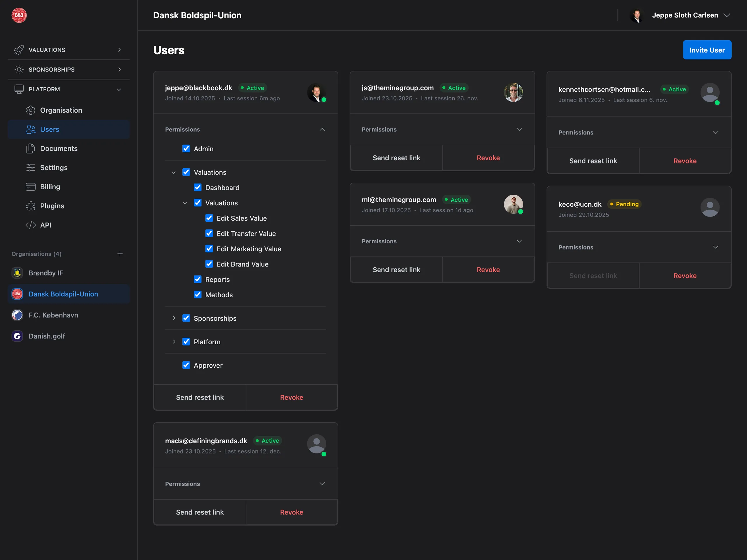Click the Dansk Boldspil-Union logo in organisations list
Screen dimensions: 747x560
[17, 294]
